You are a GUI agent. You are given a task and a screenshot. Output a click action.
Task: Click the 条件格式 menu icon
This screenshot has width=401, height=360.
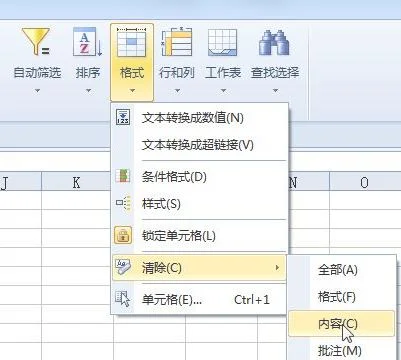click(x=123, y=176)
